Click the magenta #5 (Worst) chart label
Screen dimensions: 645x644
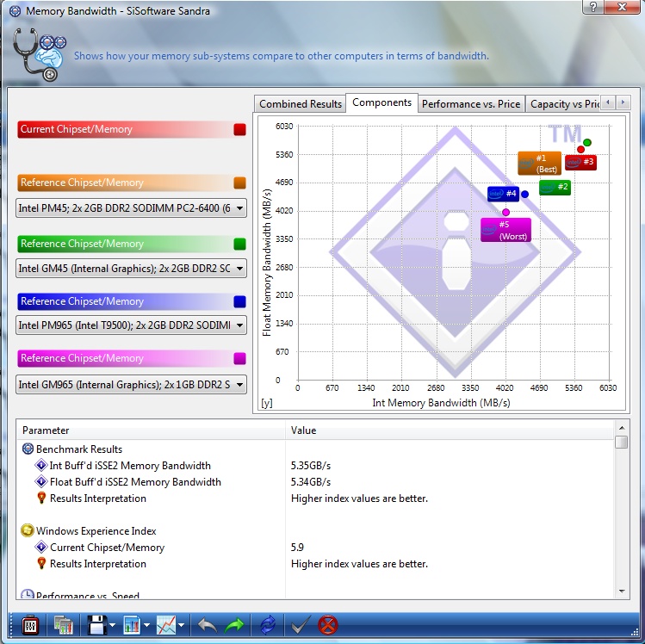click(x=505, y=230)
